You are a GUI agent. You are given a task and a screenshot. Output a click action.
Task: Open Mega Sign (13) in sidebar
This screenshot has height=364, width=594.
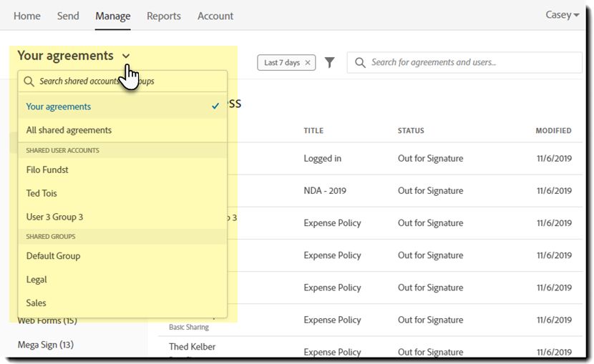pos(46,345)
